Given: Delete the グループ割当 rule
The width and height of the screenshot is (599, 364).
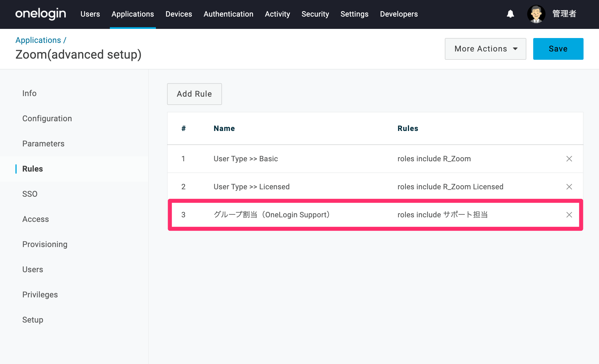Looking at the screenshot, I should 569,215.
